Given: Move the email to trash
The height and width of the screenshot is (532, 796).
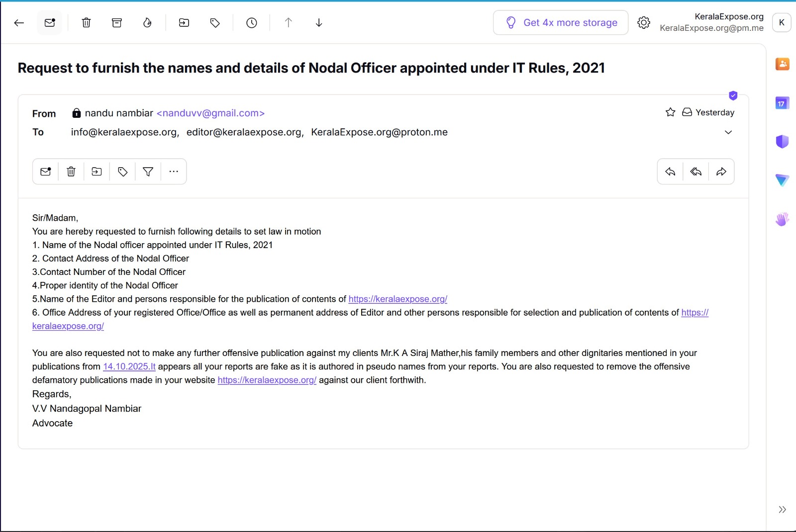Looking at the screenshot, I should point(86,22).
